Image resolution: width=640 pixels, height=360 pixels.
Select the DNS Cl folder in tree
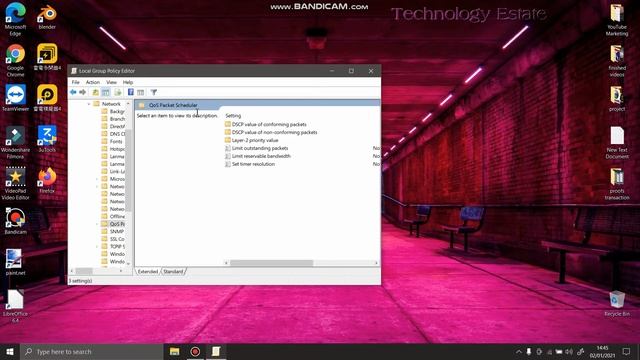[113, 134]
